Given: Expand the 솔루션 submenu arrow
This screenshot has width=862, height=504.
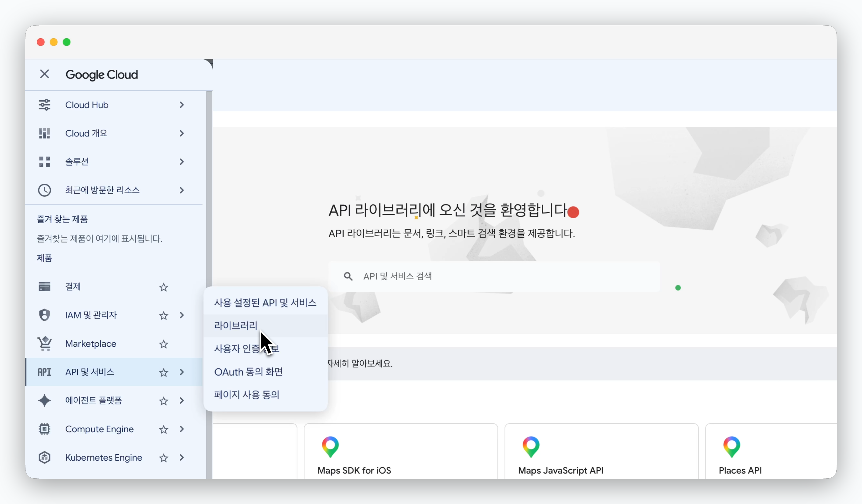Looking at the screenshot, I should [x=182, y=162].
